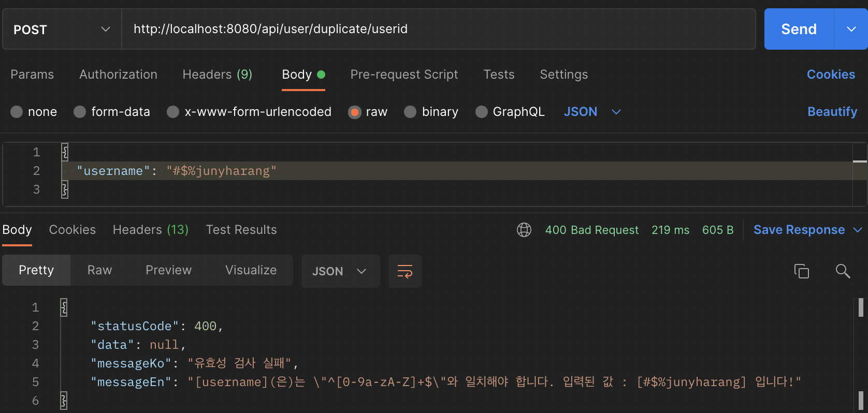Open the Tests tab

click(499, 75)
